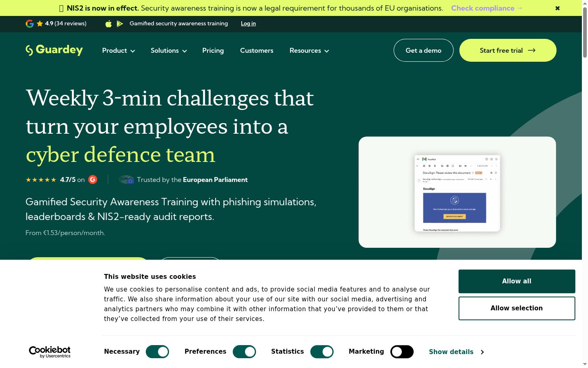The image size is (588, 368).
Task: Click the From €1.53/person/month text
Action: [x=65, y=233]
